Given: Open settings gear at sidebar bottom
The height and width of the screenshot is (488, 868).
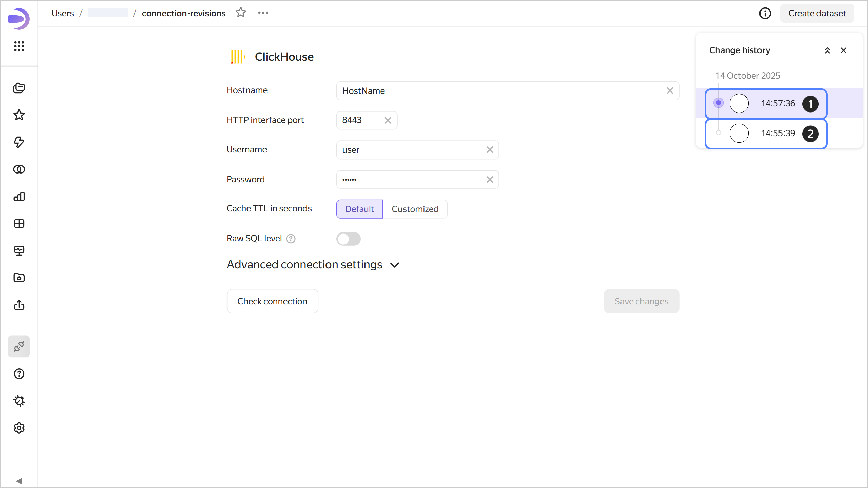Looking at the screenshot, I should pos(19,428).
